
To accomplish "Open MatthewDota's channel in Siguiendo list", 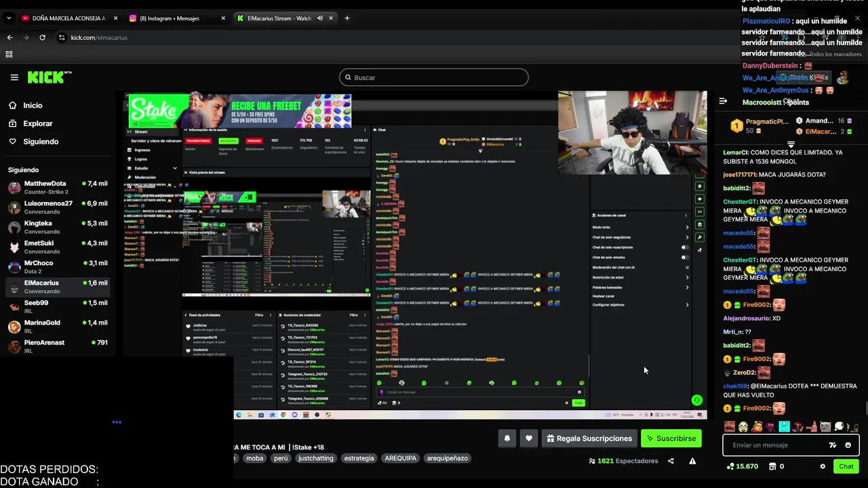I will (58, 188).
